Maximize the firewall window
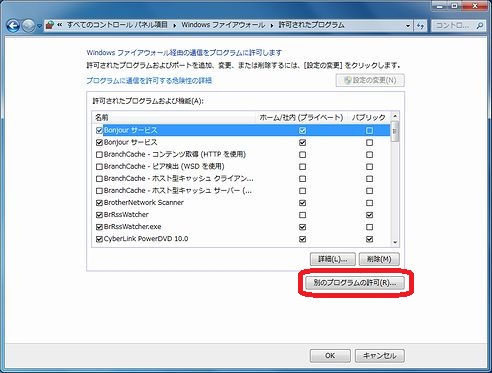 (x=455, y=6)
